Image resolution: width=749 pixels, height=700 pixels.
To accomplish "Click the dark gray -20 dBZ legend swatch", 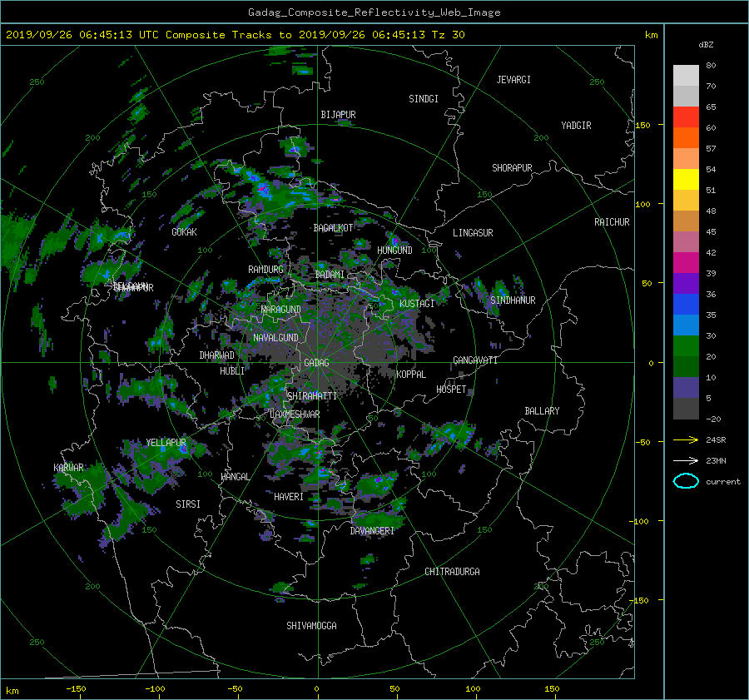I will click(686, 409).
